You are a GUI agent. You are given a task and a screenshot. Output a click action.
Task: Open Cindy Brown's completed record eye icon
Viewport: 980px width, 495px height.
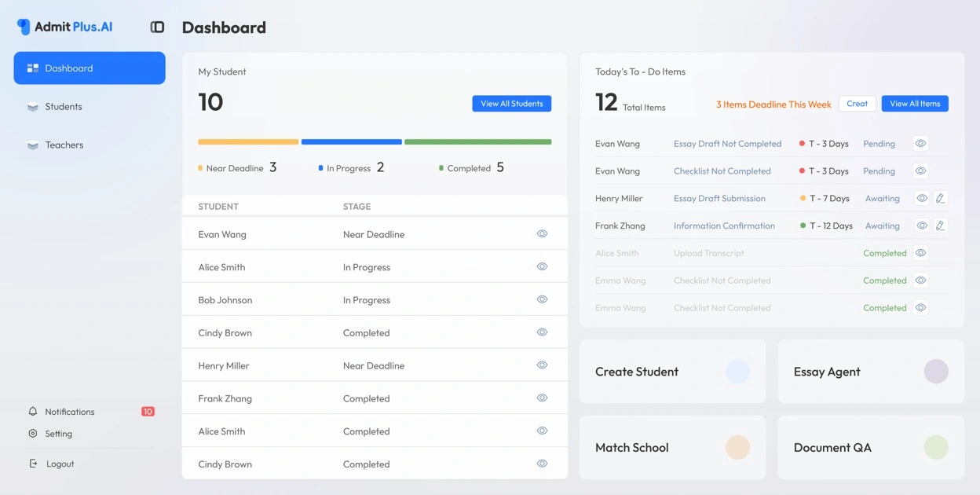coord(542,332)
